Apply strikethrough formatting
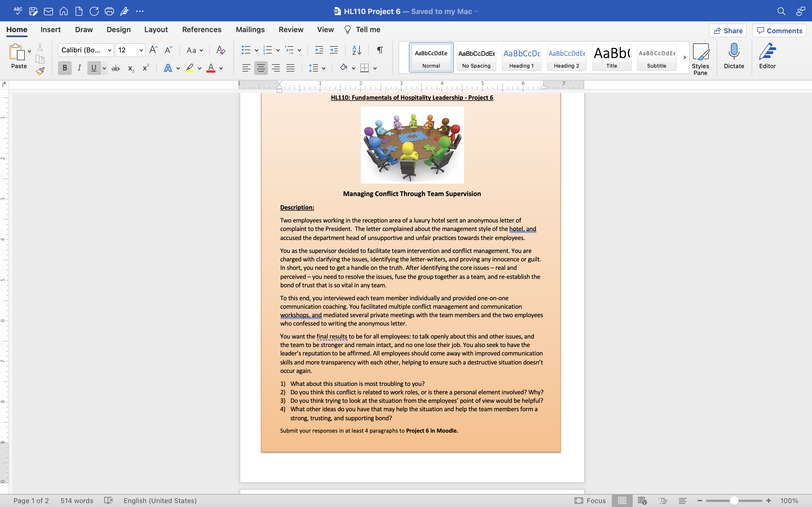The width and height of the screenshot is (812, 507). coord(115,68)
